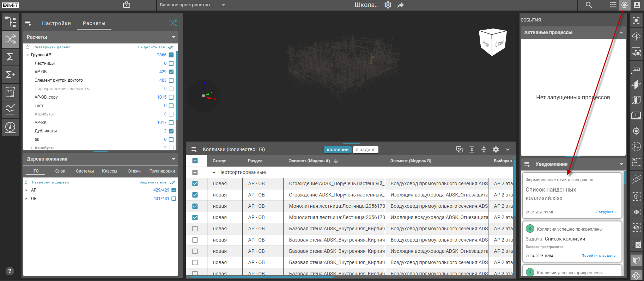Open the collisions shuffle icon in left sidebar

coord(10,39)
